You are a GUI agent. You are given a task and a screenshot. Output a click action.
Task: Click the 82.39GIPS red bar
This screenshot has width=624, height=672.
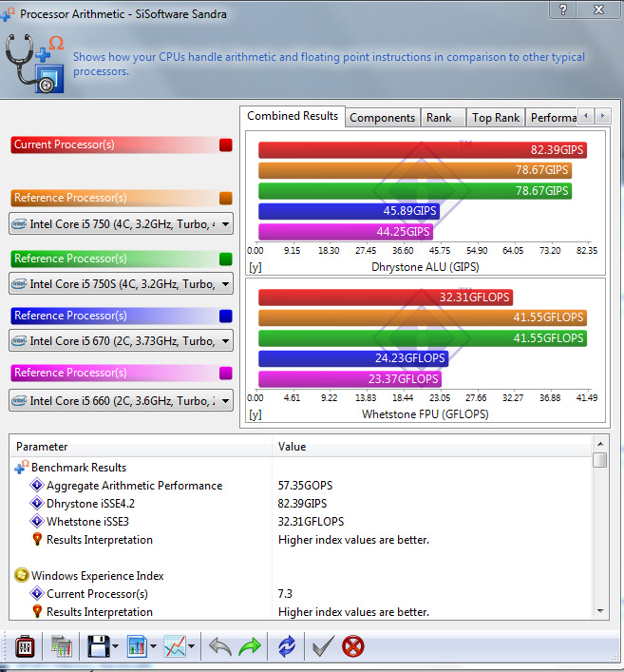click(423, 150)
